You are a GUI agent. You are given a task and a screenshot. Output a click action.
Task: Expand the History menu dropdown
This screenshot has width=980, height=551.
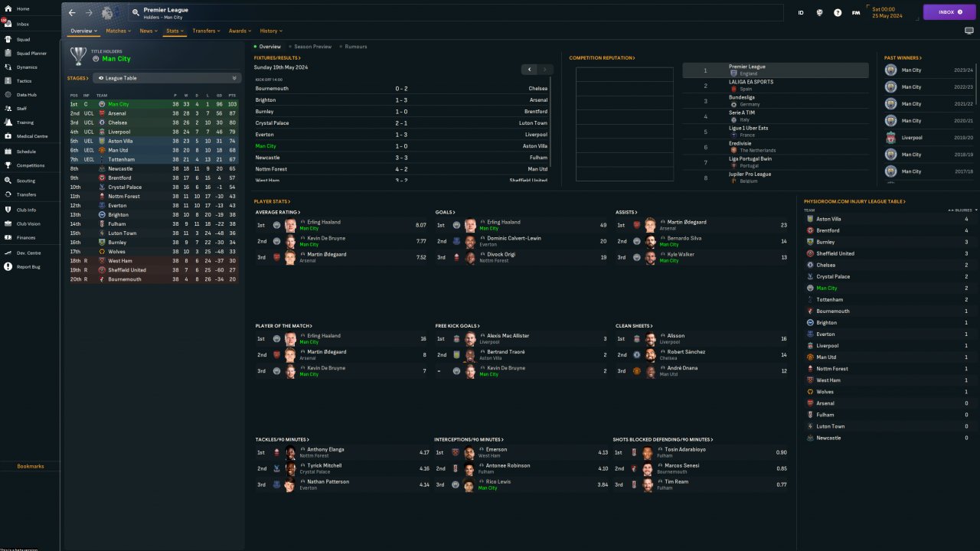click(271, 31)
